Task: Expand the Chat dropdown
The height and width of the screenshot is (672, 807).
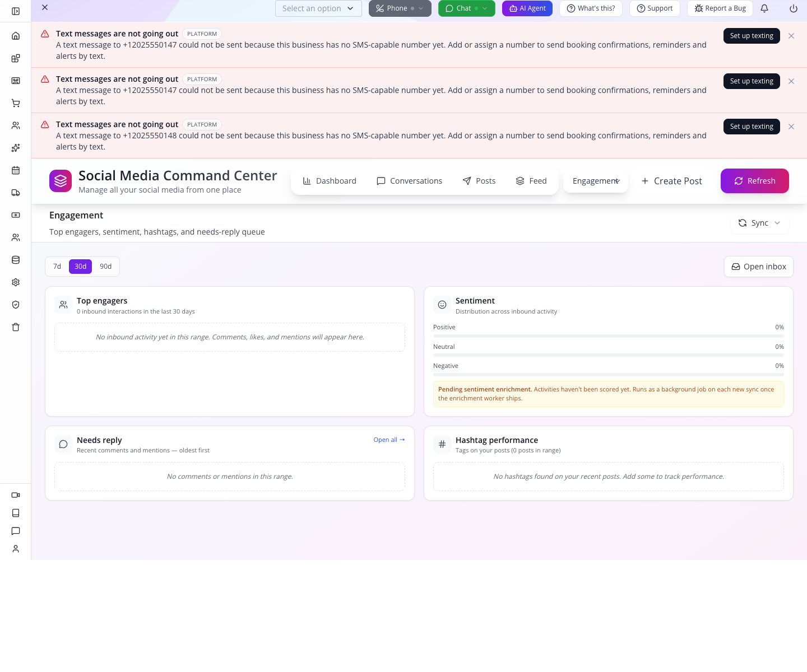Action: tap(467, 8)
